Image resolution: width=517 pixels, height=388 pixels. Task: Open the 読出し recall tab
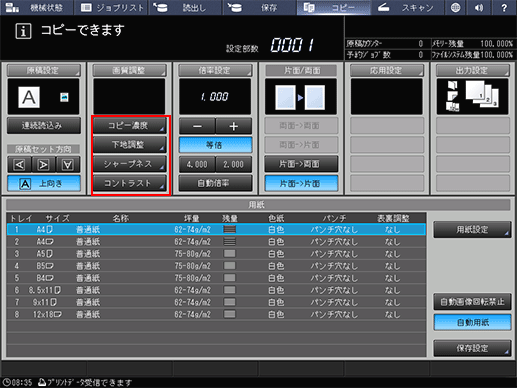pyautogui.click(x=185, y=7)
